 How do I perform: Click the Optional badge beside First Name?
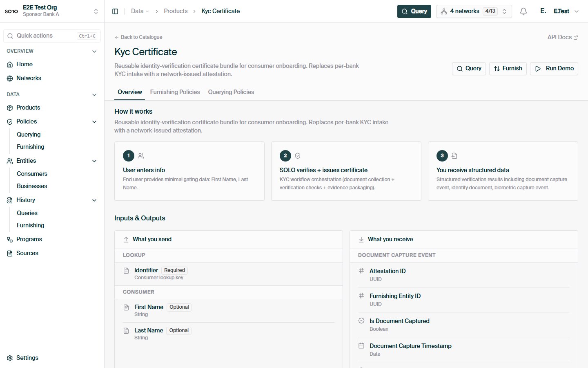(x=179, y=307)
